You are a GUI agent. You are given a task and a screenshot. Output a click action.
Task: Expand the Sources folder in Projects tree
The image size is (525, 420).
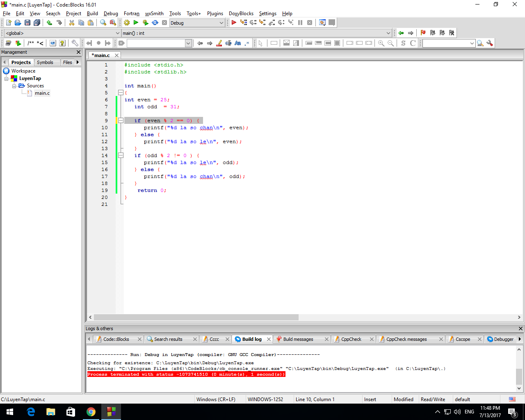14,86
